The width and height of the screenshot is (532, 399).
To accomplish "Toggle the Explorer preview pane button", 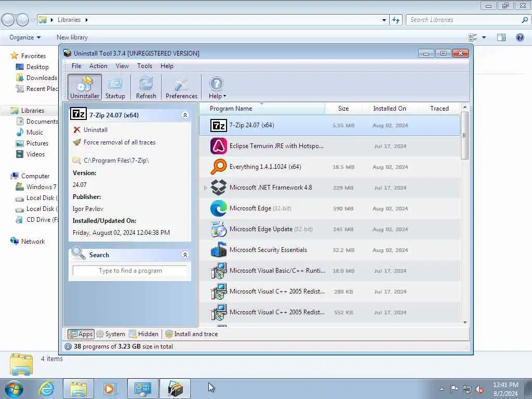I will pyautogui.click(x=501, y=37).
